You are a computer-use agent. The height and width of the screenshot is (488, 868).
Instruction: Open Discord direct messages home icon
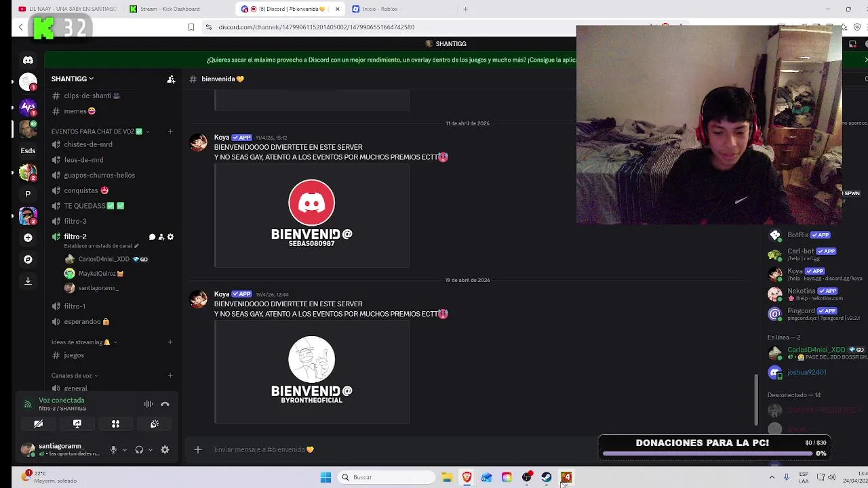pyautogui.click(x=28, y=60)
